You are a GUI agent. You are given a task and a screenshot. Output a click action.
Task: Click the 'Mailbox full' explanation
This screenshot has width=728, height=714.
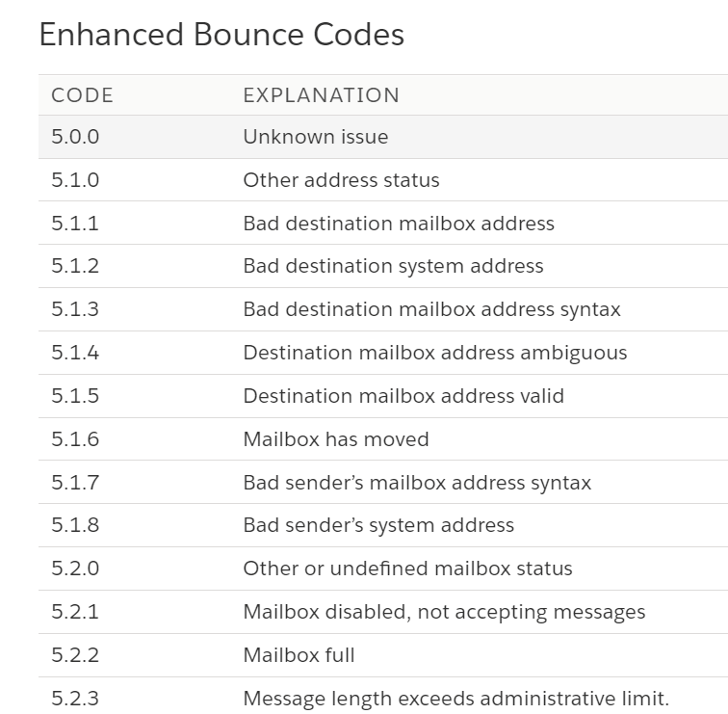299,655
